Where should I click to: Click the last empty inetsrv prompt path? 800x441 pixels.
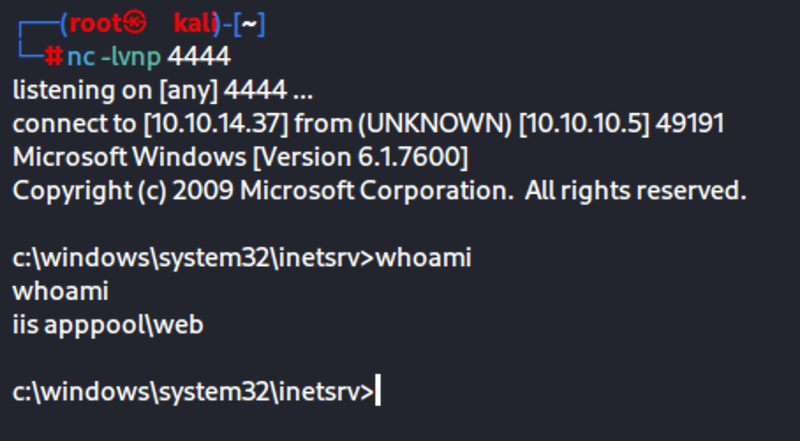point(190,391)
